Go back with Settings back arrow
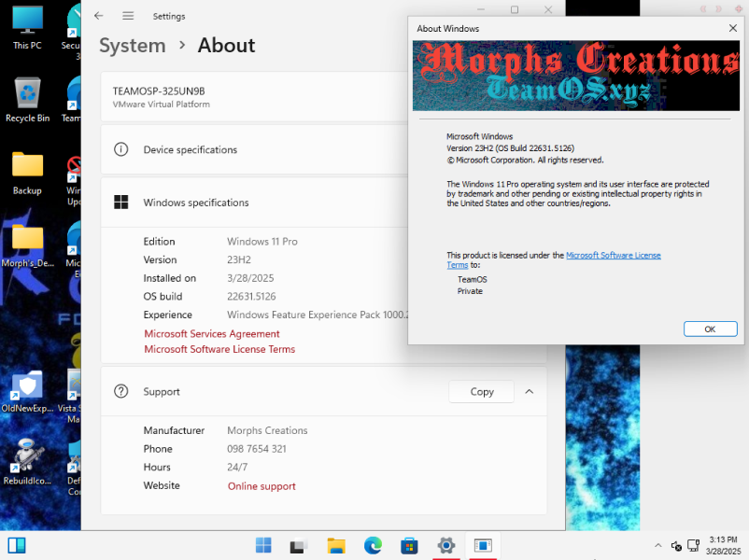 [x=98, y=16]
